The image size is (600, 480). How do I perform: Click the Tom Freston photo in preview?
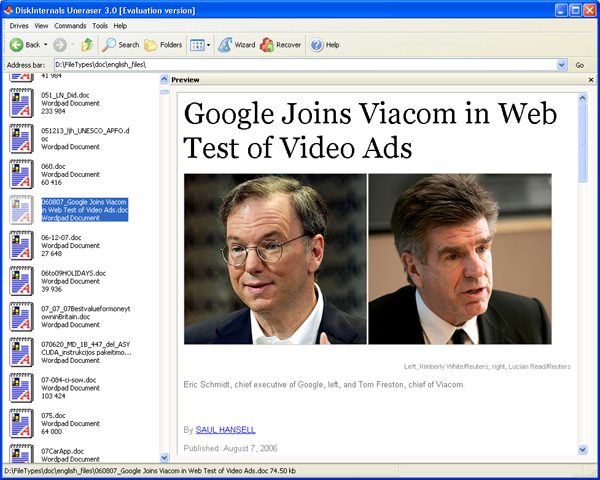coord(460,259)
